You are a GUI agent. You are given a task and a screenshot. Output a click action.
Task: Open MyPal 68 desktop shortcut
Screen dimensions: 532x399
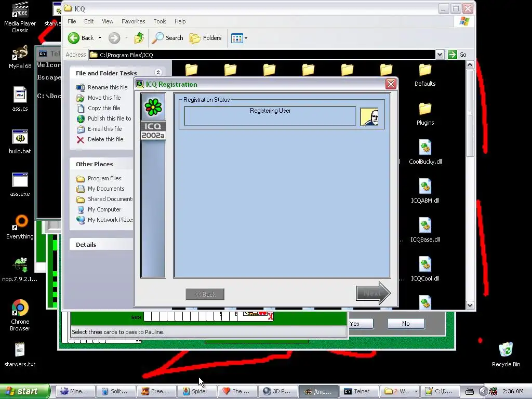pos(20,57)
